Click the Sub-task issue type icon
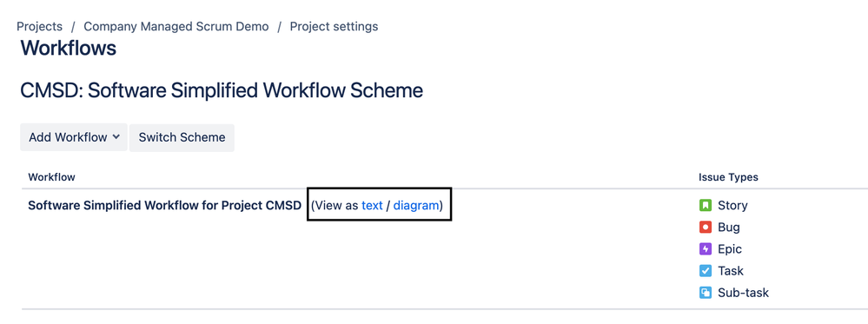The width and height of the screenshot is (868, 324). [706, 293]
